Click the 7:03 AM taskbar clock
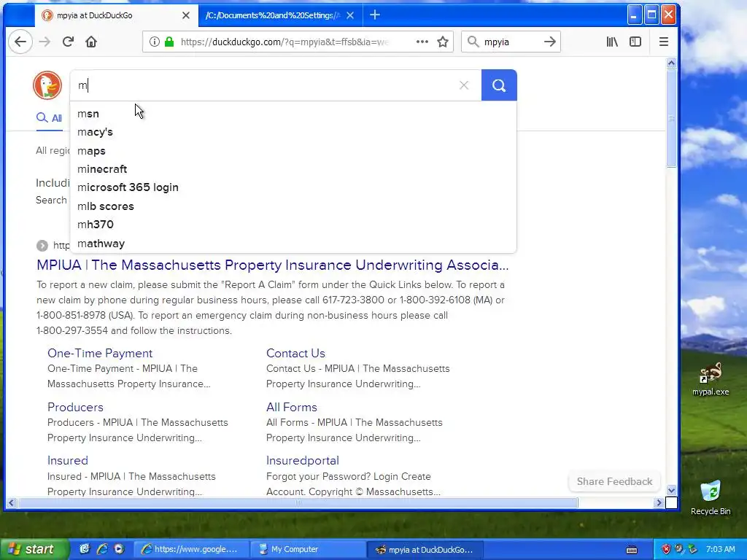This screenshot has width=747, height=560. tap(720, 549)
